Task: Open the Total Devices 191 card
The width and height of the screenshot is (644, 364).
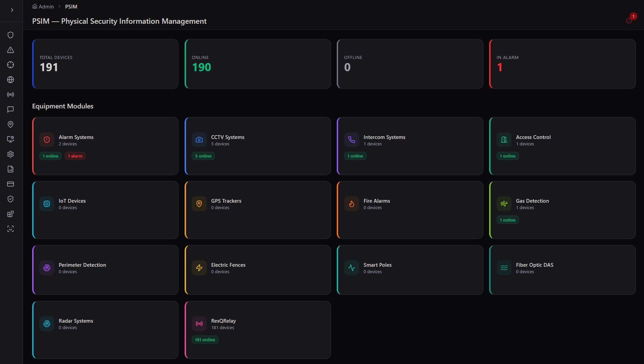Action: click(105, 64)
